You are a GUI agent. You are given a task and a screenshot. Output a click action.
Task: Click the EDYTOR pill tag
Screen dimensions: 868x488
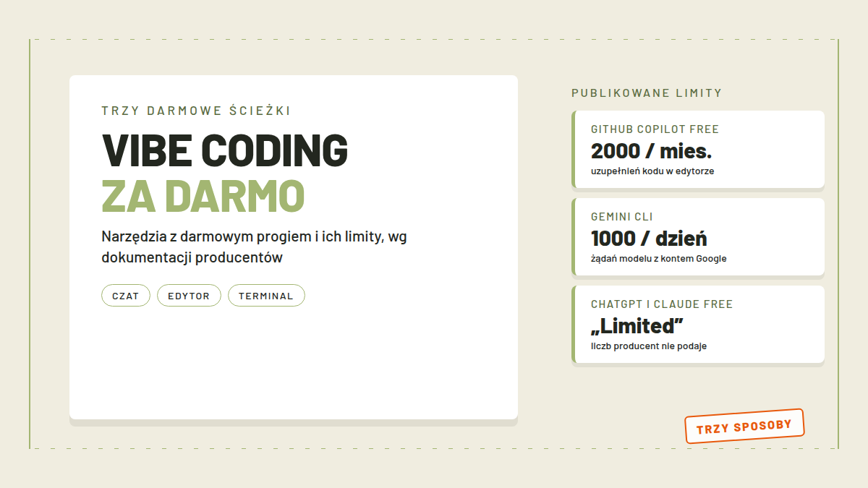pos(189,296)
